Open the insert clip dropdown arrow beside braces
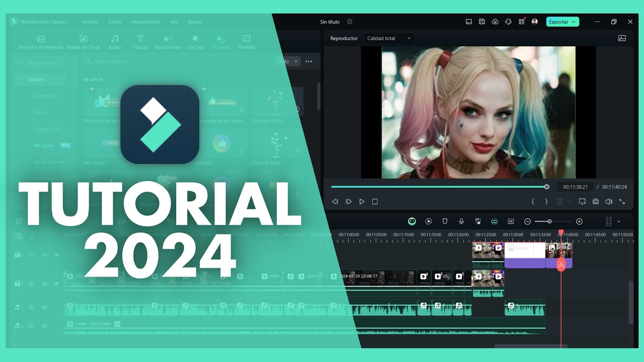644x362 pixels. point(570,202)
